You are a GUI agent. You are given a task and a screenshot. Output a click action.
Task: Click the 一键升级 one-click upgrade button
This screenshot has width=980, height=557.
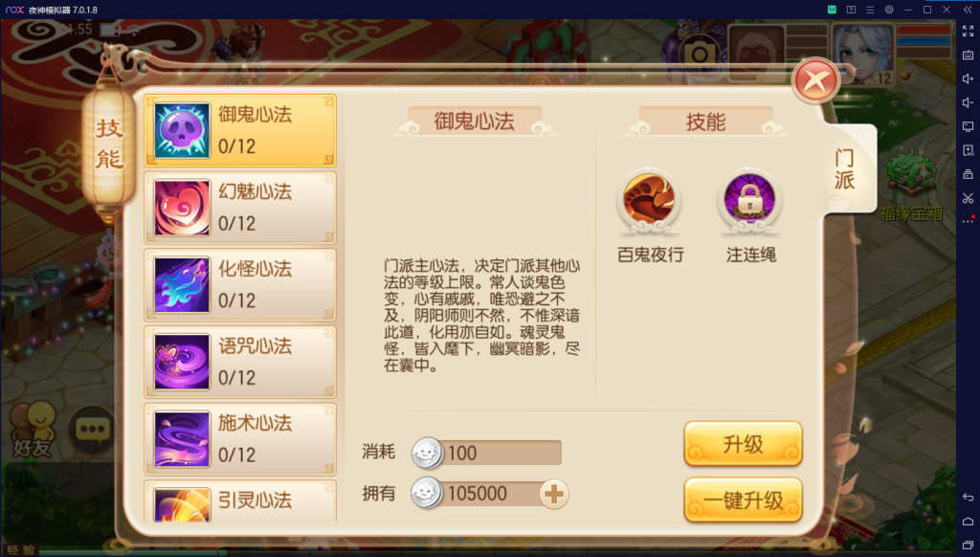tap(743, 501)
